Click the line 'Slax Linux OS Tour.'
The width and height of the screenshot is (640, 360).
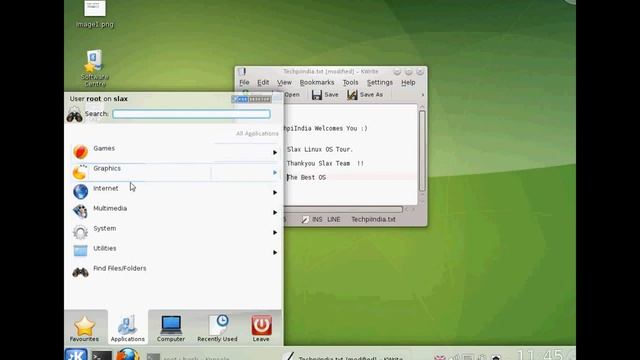coord(320,149)
